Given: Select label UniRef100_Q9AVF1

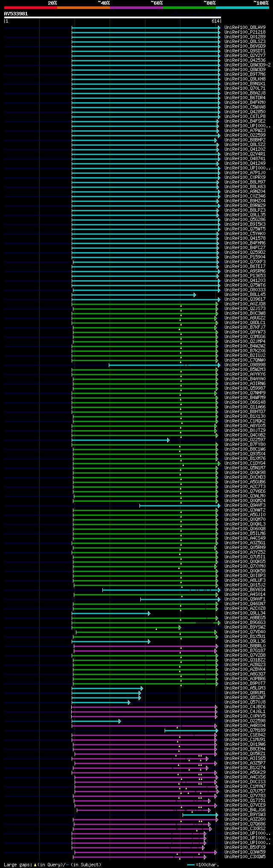Looking at the screenshot, I should click(x=245, y=599).
